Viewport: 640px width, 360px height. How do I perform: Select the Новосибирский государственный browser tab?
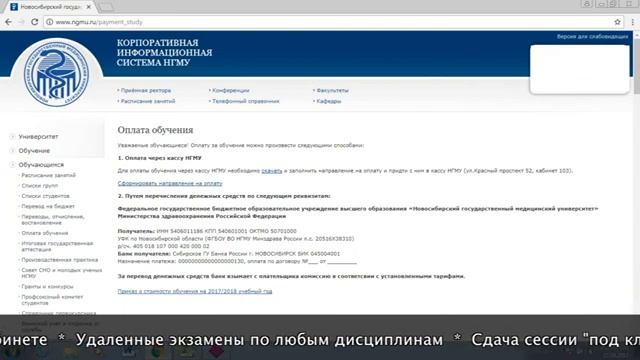(x=50, y=7)
